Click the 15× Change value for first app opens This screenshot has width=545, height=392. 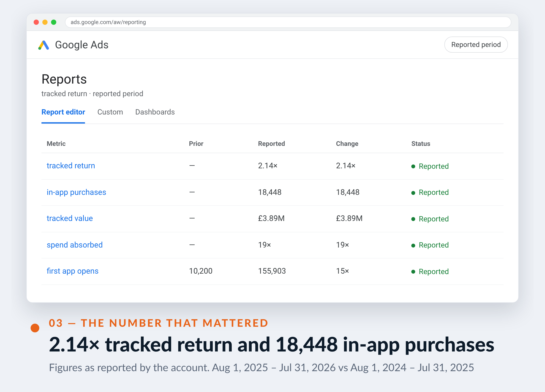tap(342, 271)
